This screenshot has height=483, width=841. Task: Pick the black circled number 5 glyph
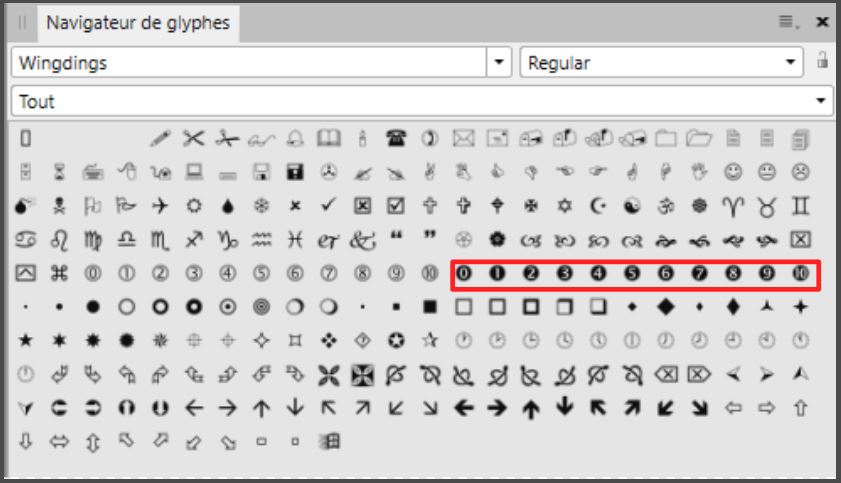click(632, 273)
